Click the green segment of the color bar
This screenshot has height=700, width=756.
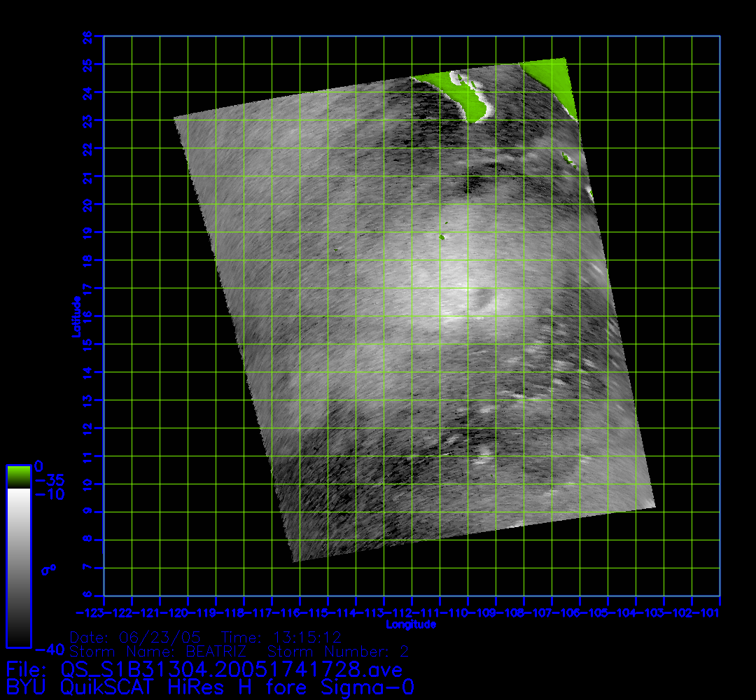tap(18, 477)
